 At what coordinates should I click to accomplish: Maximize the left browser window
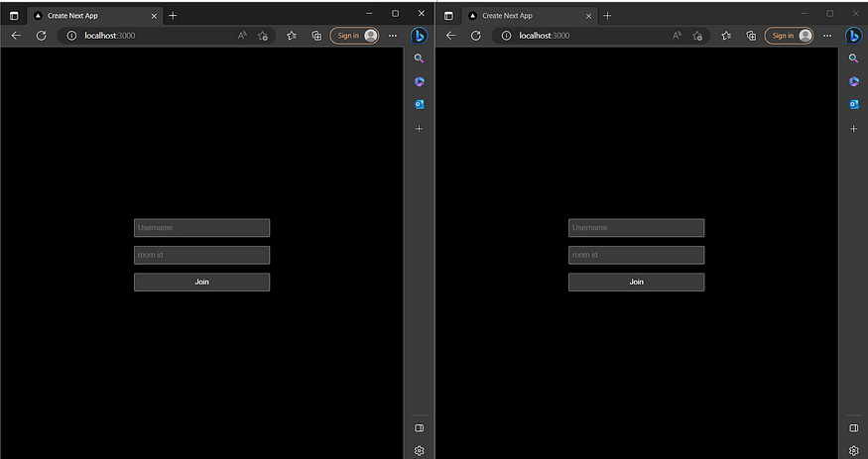tap(395, 13)
